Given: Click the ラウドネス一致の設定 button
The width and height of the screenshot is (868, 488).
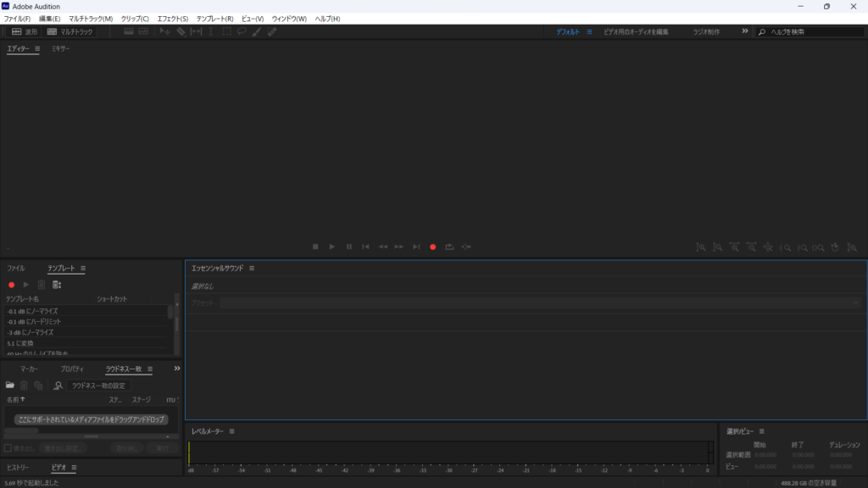Looking at the screenshot, I should point(98,385).
